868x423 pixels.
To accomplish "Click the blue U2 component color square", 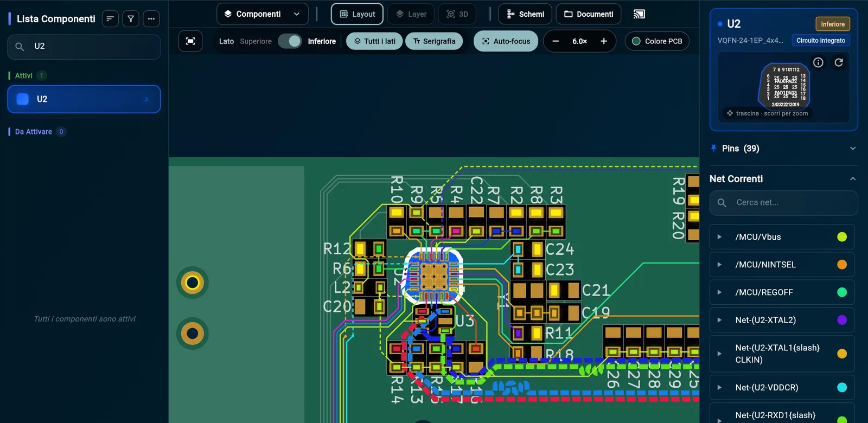I will click(23, 99).
